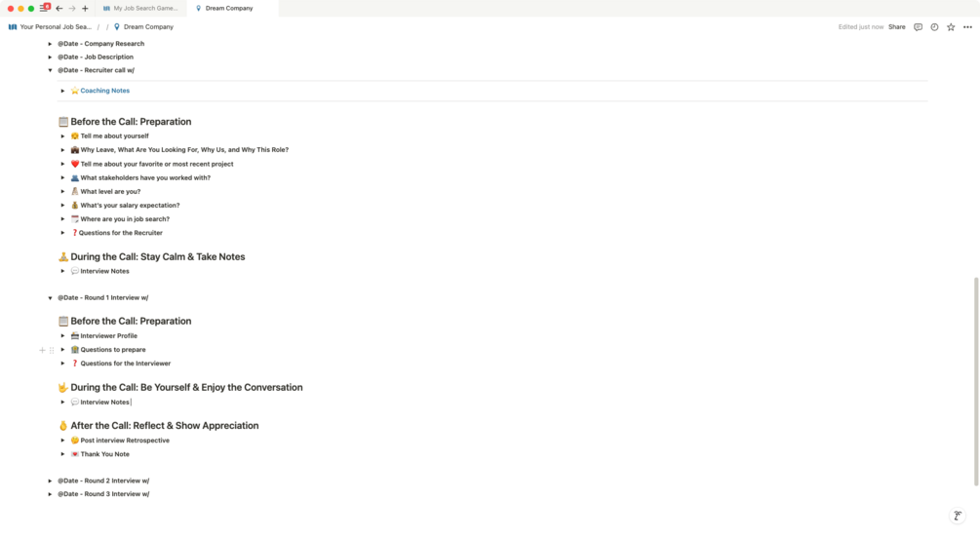
Task: Expand the Coaching Notes toggle
Action: click(x=62, y=91)
